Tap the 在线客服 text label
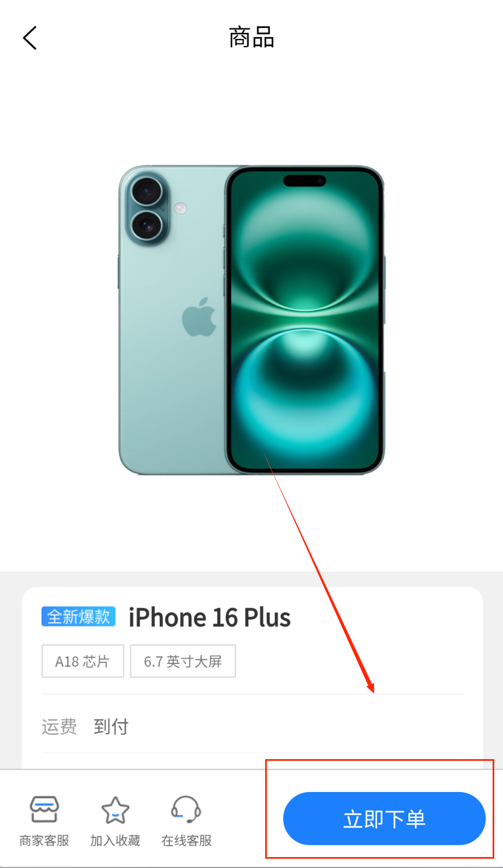This screenshot has width=503, height=868. click(x=186, y=841)
